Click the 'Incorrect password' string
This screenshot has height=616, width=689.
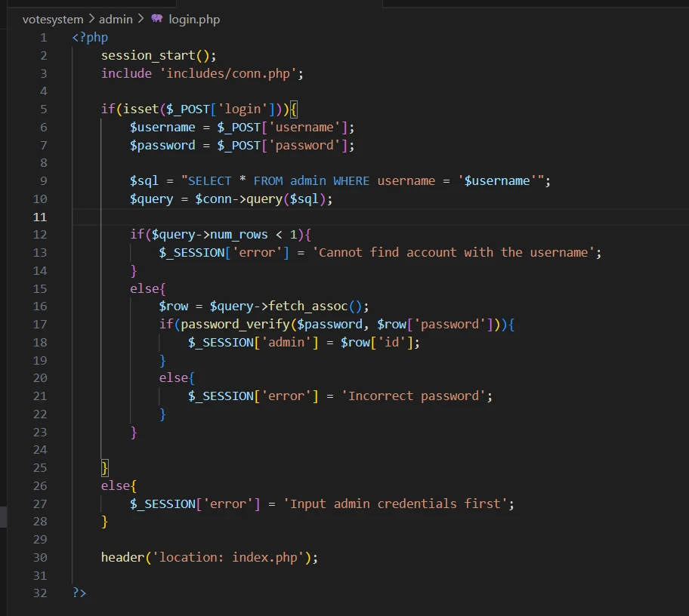pyautogui.click(x=413, y=396)
